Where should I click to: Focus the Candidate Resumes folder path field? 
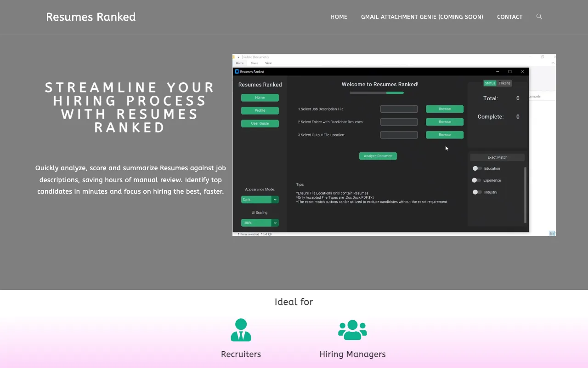point(399,122)
